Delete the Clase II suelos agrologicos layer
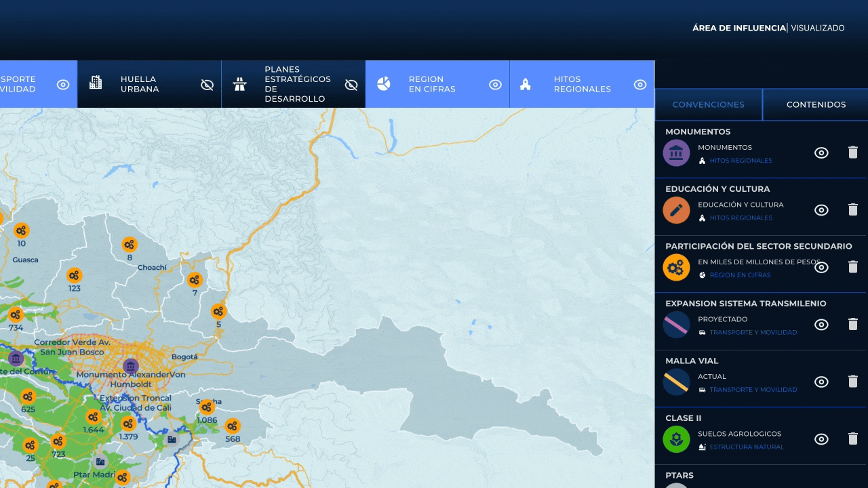The image size is (868, 488). click(853, 439)
